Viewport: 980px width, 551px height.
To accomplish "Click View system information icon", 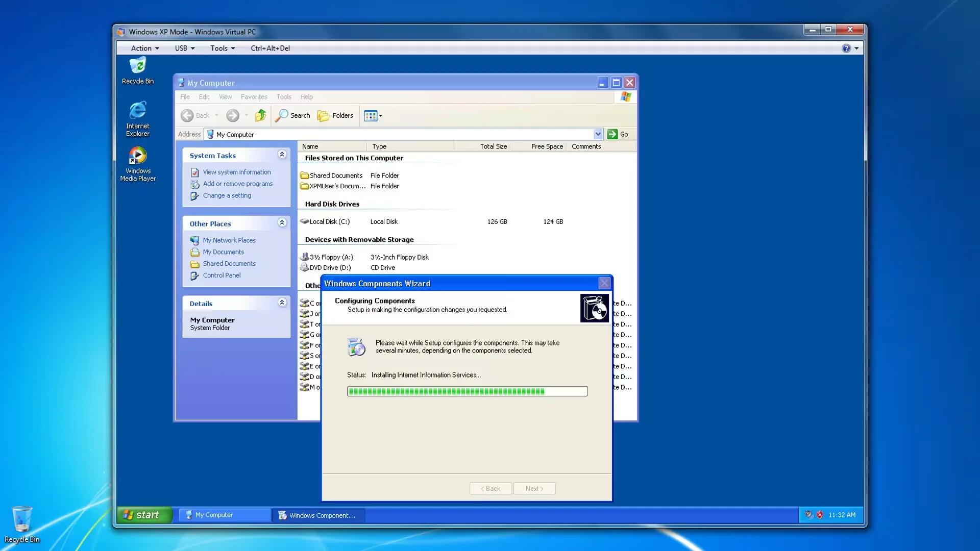I will pyautogui.click(x=195, y=172).
